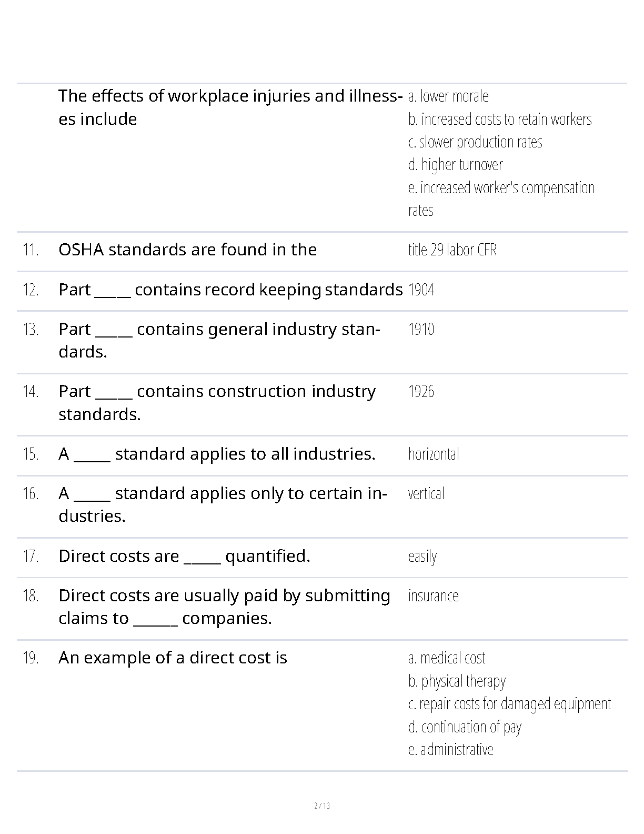Select 'd. higher turnover' option
Screen dimensions: 644x834
[455, 165]
